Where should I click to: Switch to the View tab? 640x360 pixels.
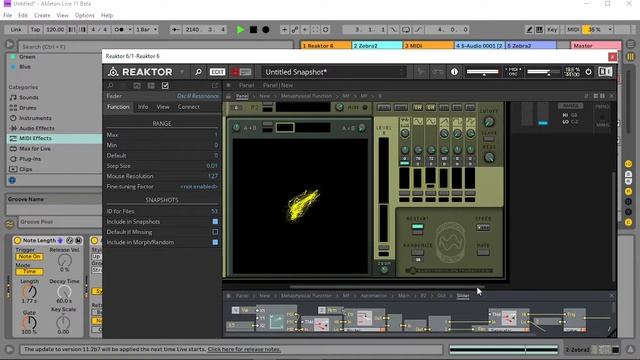pos(163,107)
